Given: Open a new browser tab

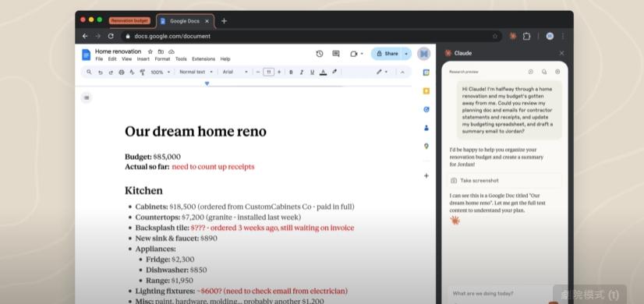Looking at the screenshot, I should (x=224, y=21).
